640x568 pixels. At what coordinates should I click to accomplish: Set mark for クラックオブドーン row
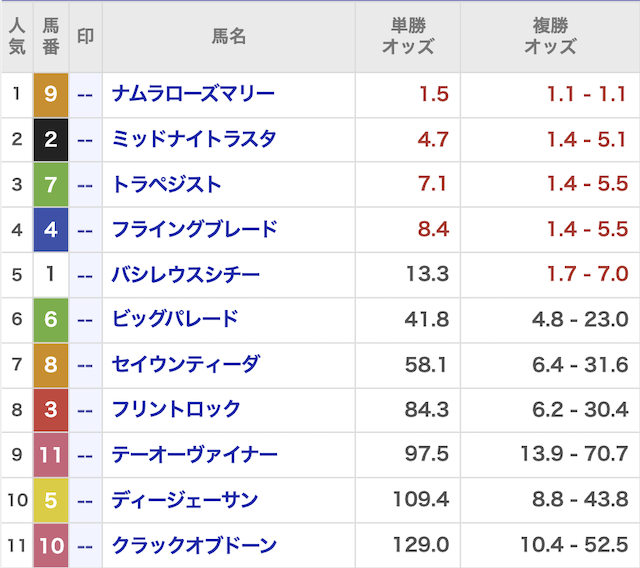pyautogui.click(x=85, y=545)
